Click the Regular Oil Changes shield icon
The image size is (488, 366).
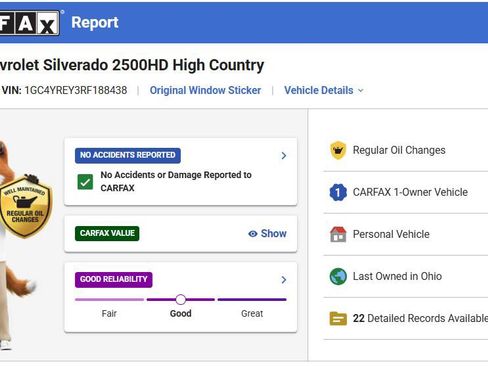[x=338, y=150]
